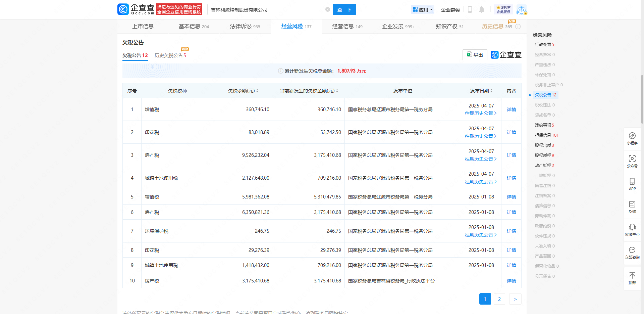The image size is (644, 314).
Task: Select 欠税公告 12 in sidebar
Action: coord(546,95)
